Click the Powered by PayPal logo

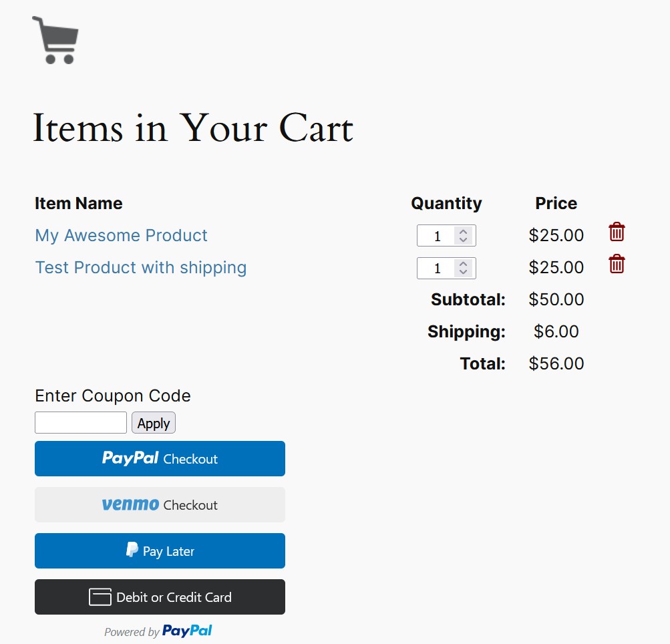click(x=188, y=631)
